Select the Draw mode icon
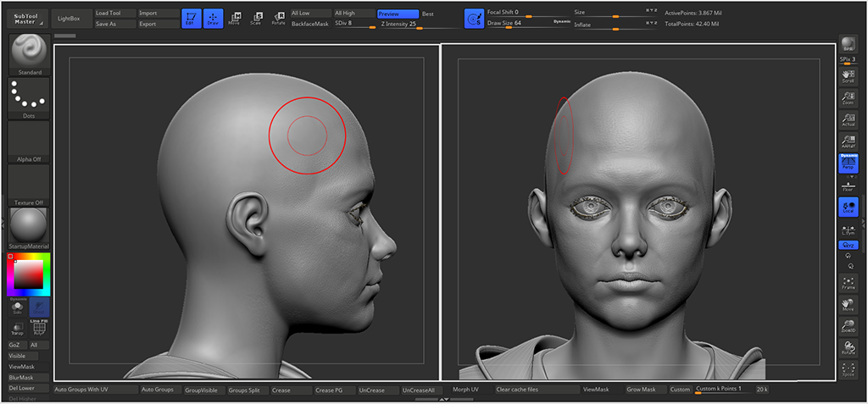 point(213,18)
